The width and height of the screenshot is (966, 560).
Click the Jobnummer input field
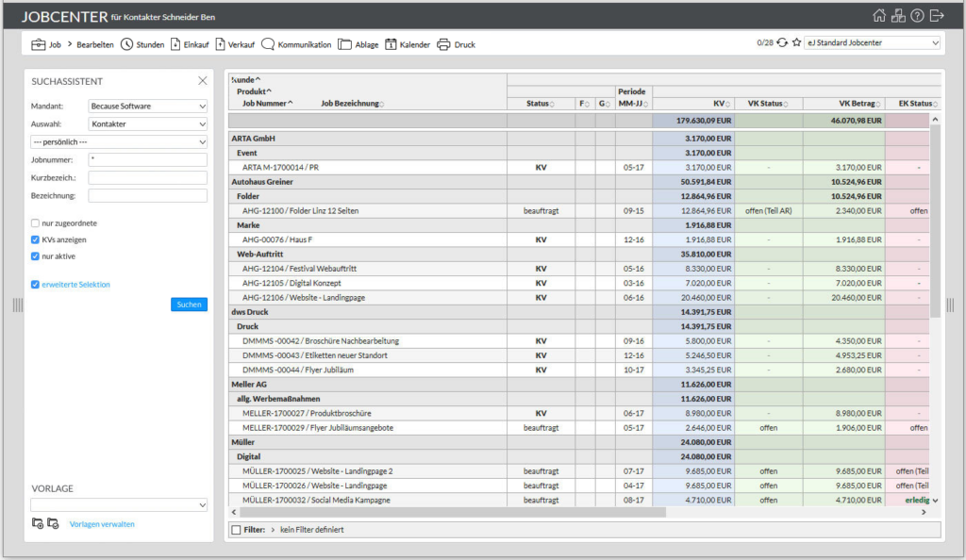click(x=147, y=159)
